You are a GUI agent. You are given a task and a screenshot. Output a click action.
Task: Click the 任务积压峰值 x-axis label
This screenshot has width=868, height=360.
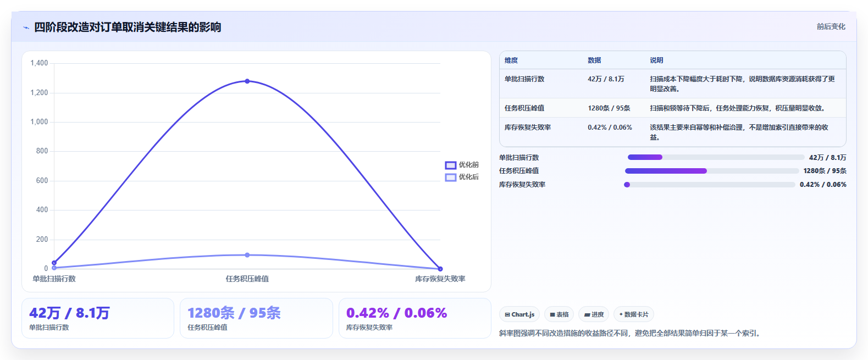tap(247, 279)
